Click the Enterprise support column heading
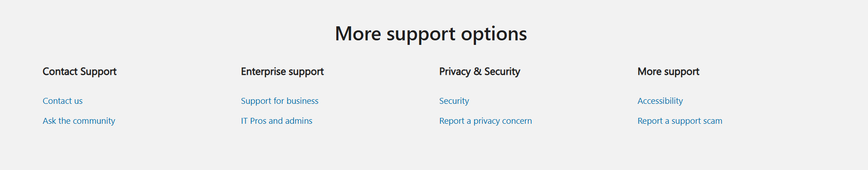 point(282,72)
